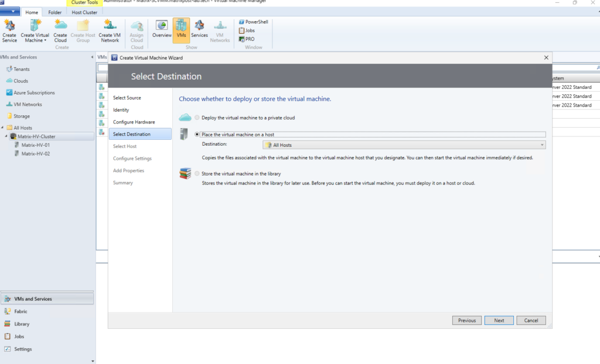Click the Add Properties wizard step
600x364 pixels.
(128, 170)
